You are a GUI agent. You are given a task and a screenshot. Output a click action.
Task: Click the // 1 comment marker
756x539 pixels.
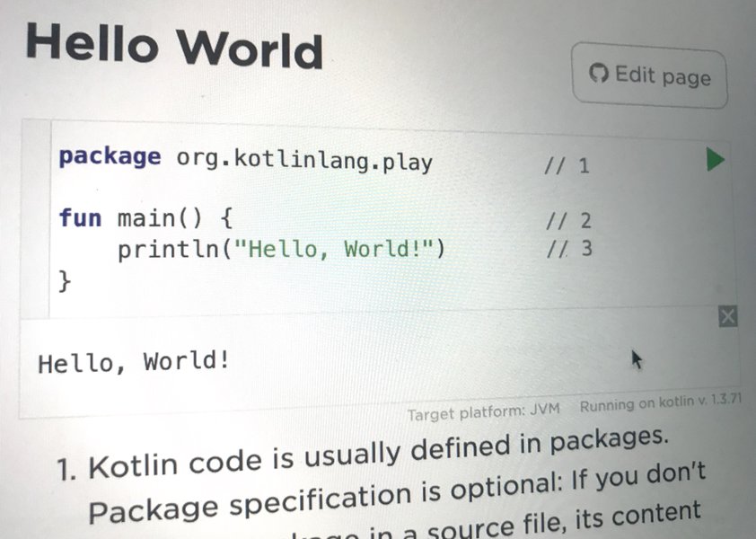tap(564, 164)
